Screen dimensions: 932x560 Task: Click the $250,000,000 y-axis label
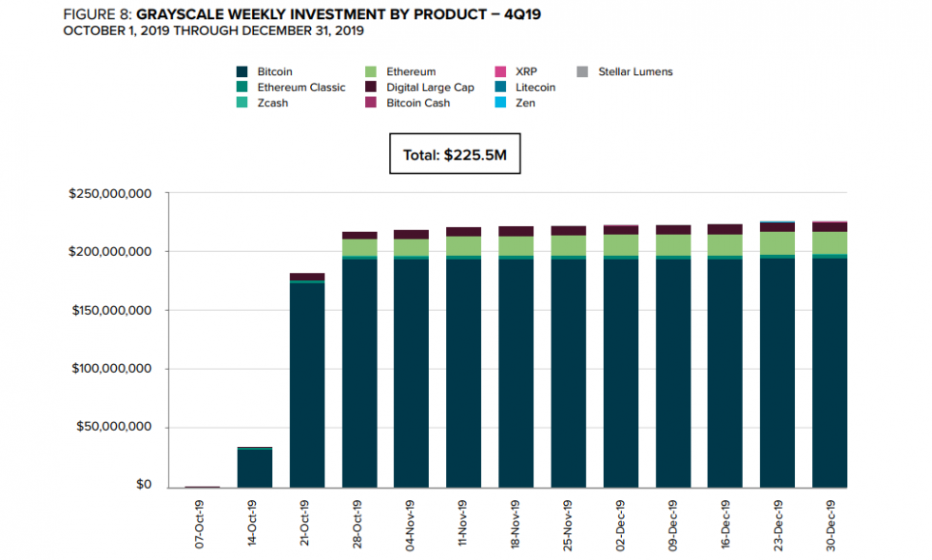click(110, 194)
